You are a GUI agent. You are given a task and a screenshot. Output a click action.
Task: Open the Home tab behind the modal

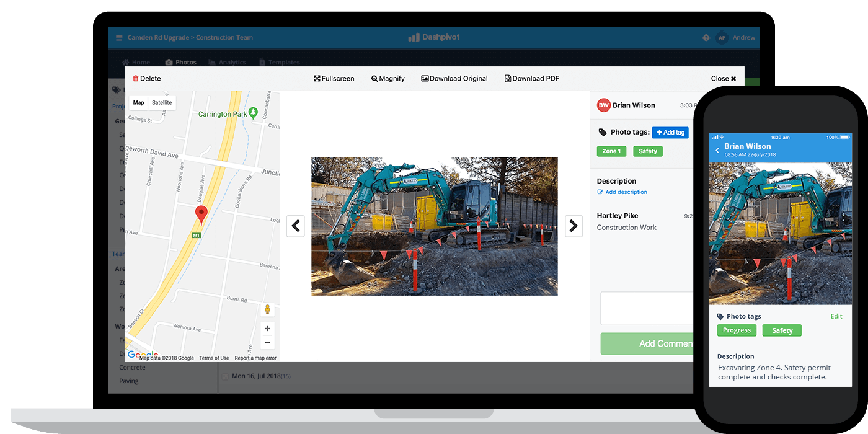click(136, 62)
